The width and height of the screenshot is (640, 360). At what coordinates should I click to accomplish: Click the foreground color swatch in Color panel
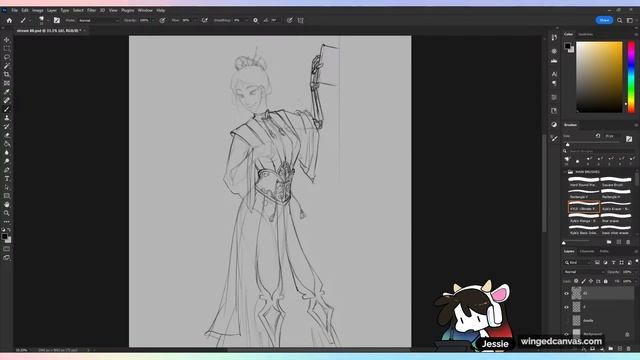click(567, 46)
